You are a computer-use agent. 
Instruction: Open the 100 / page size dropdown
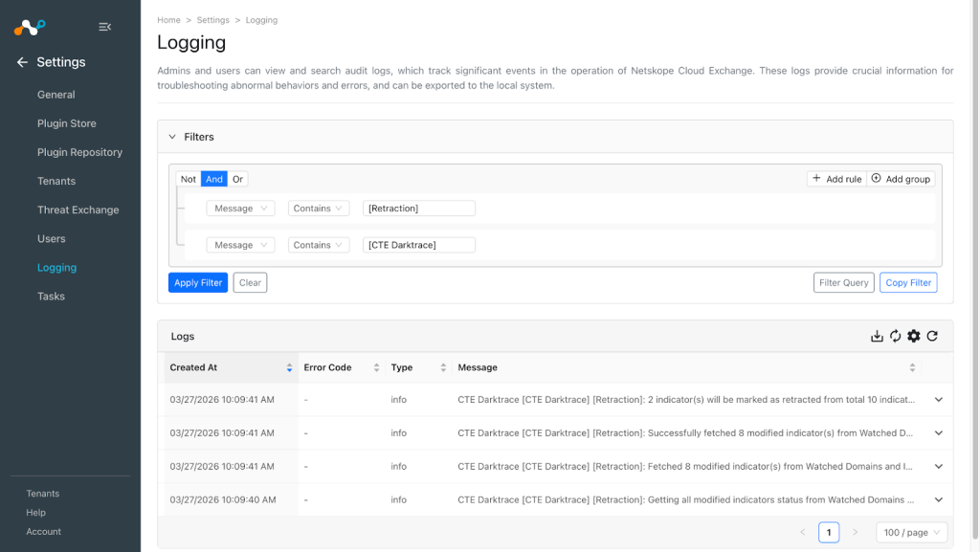click(912, 533)
